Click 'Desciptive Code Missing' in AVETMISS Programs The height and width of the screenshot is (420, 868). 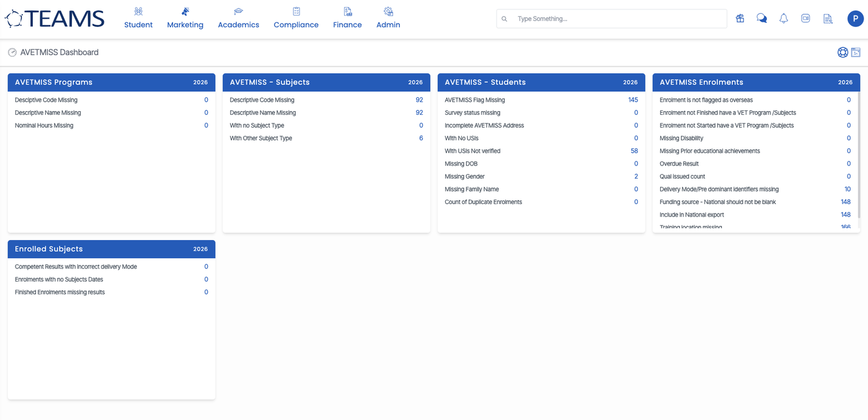tap(46, 100)
